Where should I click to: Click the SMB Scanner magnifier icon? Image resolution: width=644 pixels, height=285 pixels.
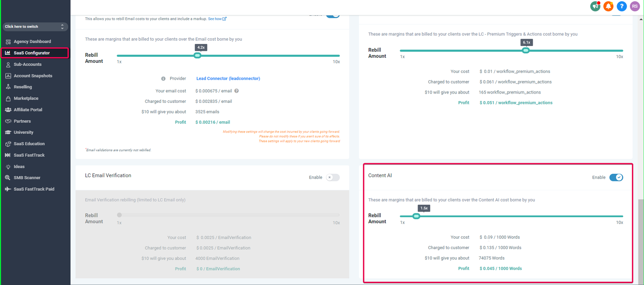(x=8, y=178)
